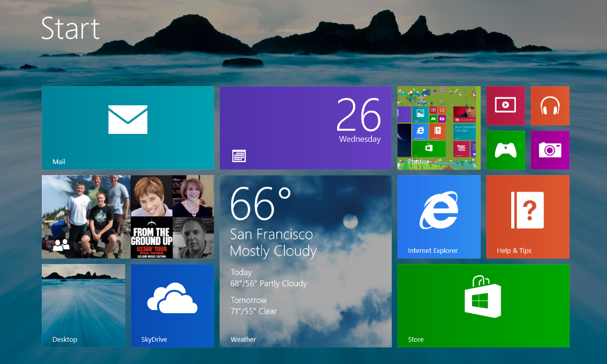Image resolution: width=607 pixels, height=364 pixels.
Task: Open the Calendar tile showing 26 Wednesday
Action: point(305,128)
